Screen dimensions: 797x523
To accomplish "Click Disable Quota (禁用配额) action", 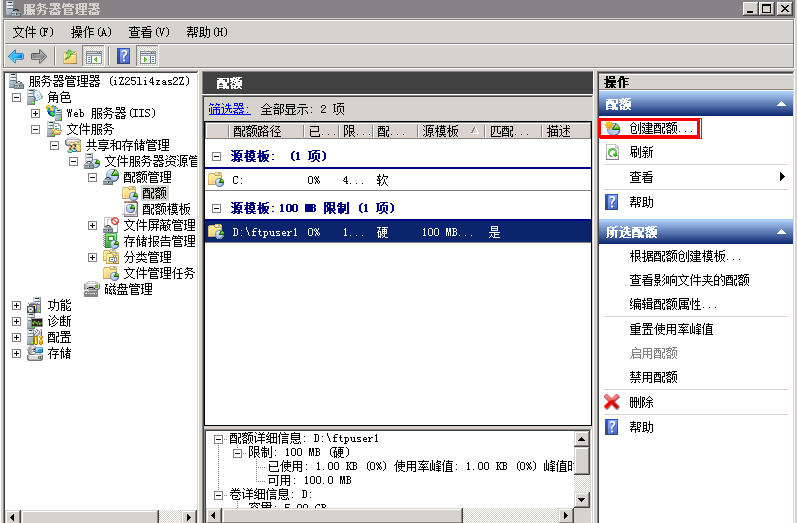I will point(653,377).
